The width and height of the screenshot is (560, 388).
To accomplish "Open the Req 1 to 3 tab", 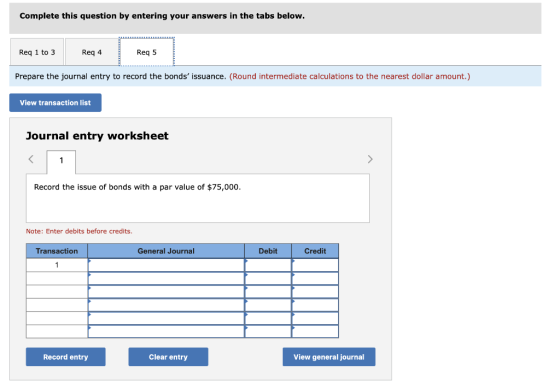I will point(37,52).
